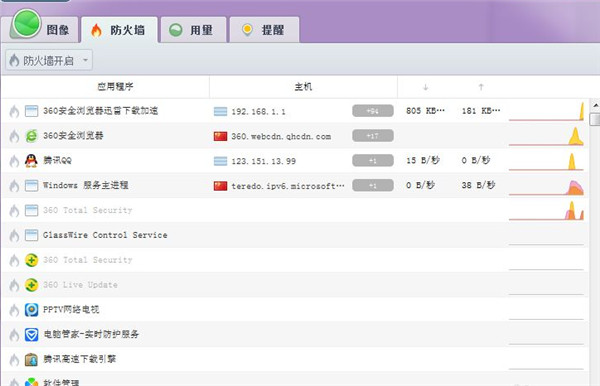
Task: Click the 腾讯QQ penguin icon
Action: 31,161
